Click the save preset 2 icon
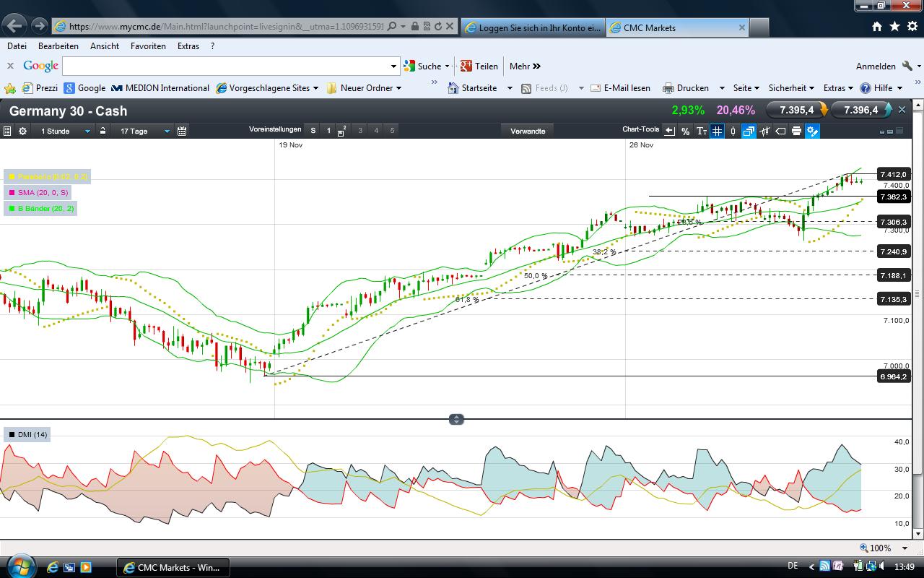Screen dimensions: 924x578 (342, 131)
